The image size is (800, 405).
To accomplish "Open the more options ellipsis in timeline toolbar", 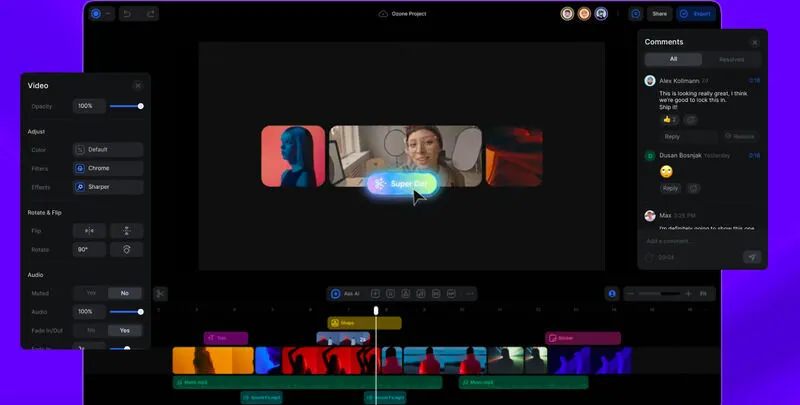I will 470,294.
